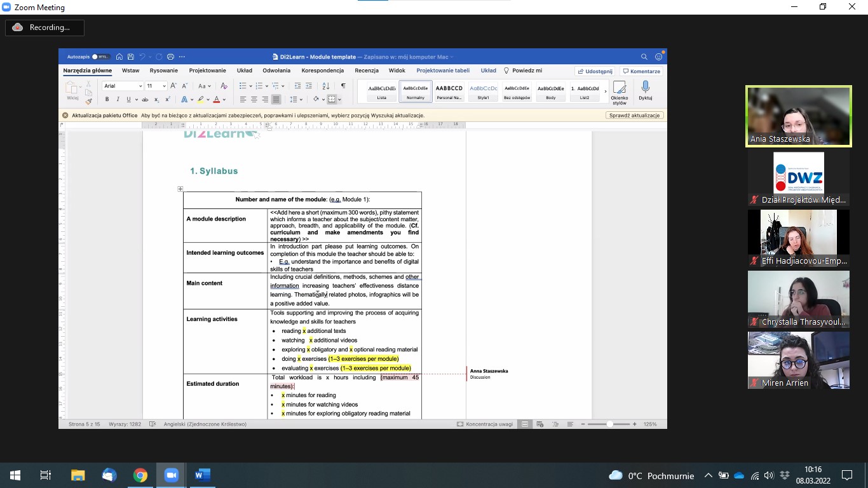Click the Multilevel list icon
The height and width of the screenshot is (488, 868).
click(275, 86)
